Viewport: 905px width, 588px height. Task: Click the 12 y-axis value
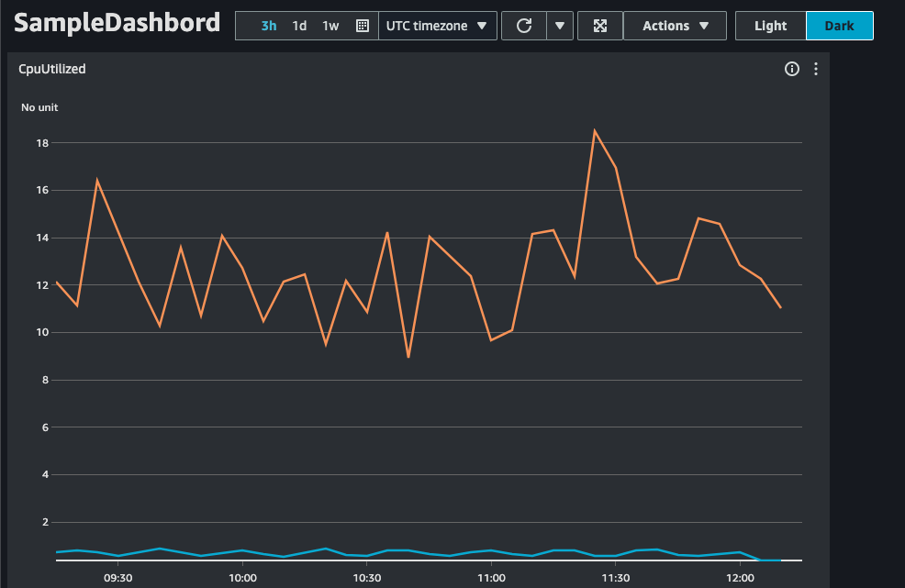point(42,285)
